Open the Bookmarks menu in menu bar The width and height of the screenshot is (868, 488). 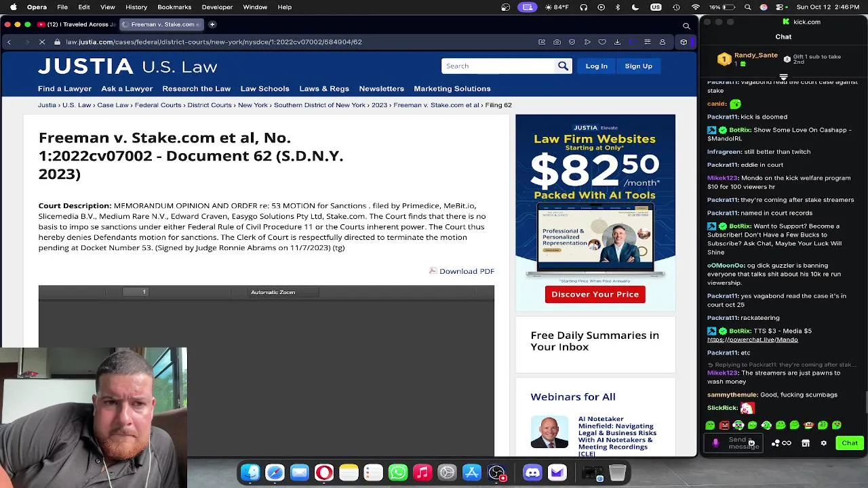coord(174,7)
